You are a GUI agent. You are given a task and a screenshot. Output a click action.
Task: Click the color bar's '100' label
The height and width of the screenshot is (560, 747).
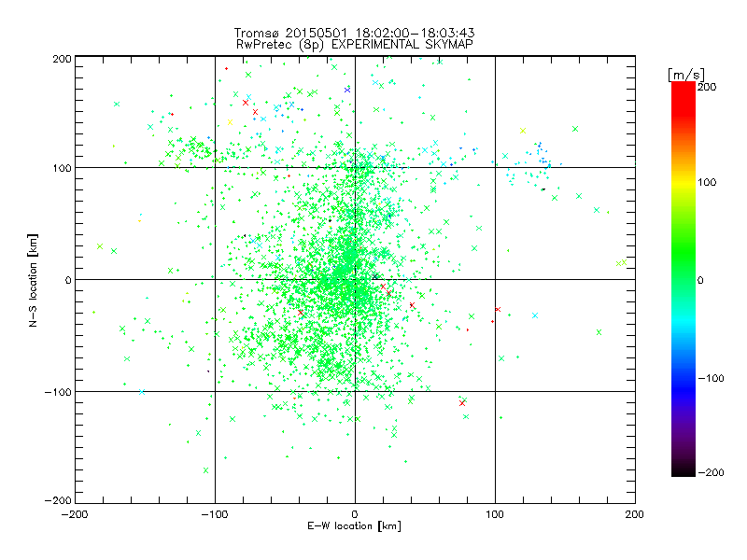[x=707, y=182]
